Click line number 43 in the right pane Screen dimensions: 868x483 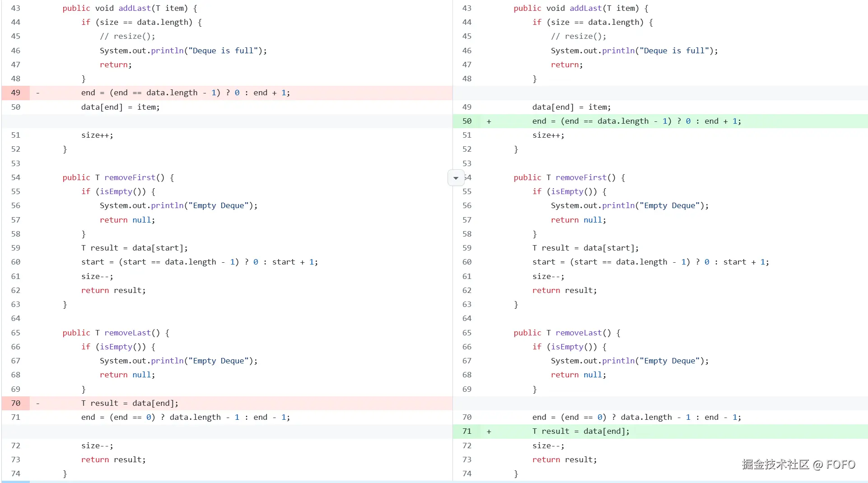pos(467,9)
